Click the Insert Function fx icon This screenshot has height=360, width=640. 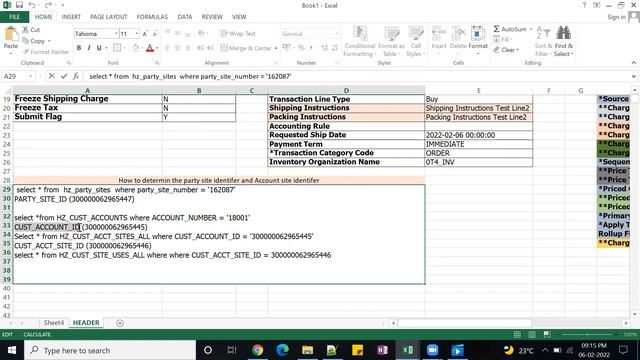[x=76, y=76]
